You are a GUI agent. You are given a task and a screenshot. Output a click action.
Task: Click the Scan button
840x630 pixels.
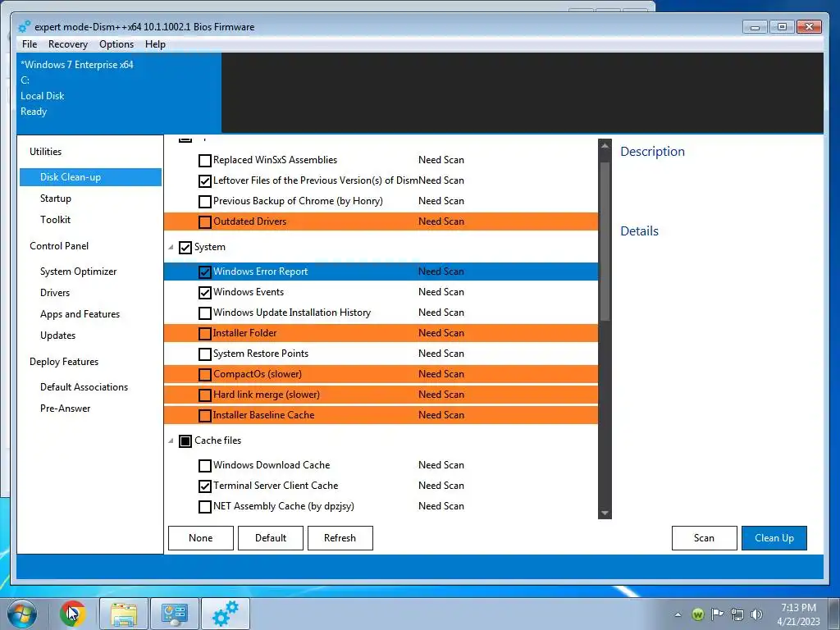click(705, 538)
